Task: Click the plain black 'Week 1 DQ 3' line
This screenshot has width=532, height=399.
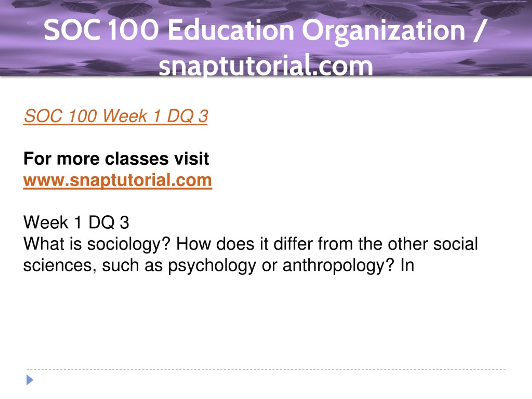Action: 76,222
